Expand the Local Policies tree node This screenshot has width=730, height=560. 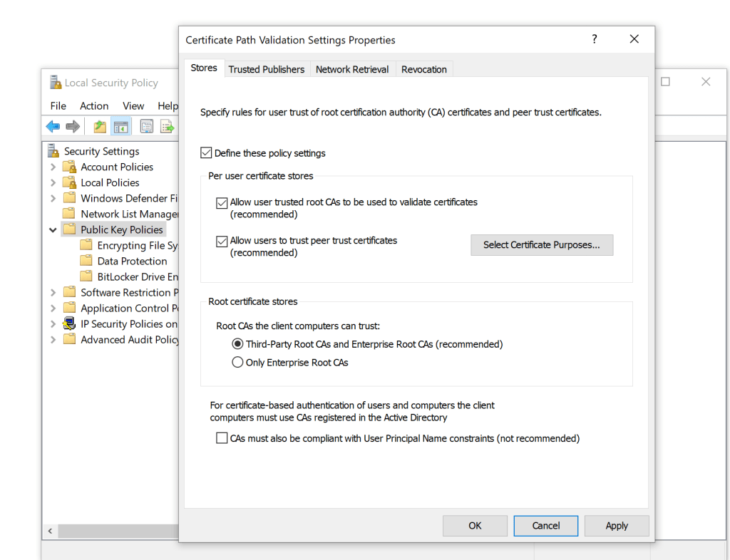click(x=53, y=182)
